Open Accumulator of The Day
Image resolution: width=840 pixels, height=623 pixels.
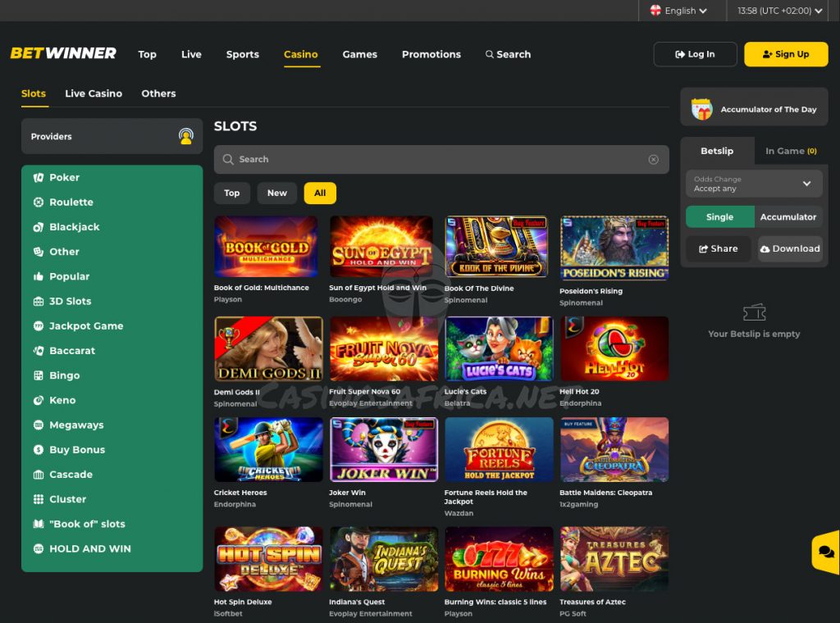754,107
